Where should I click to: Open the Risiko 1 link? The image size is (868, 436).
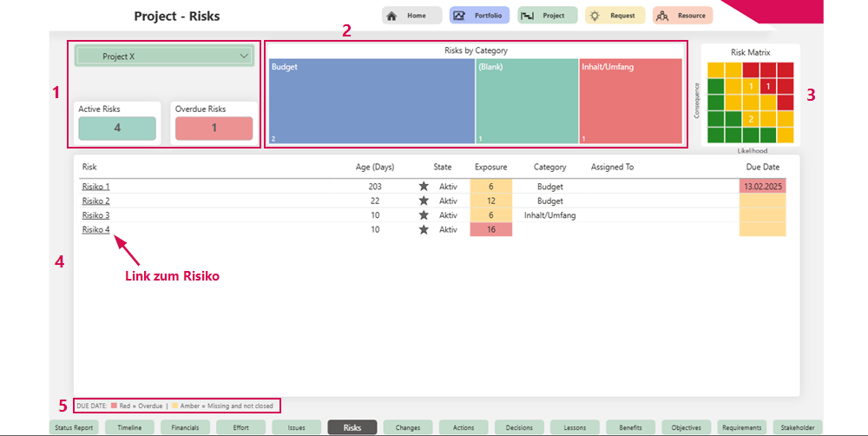click(95, 187)
